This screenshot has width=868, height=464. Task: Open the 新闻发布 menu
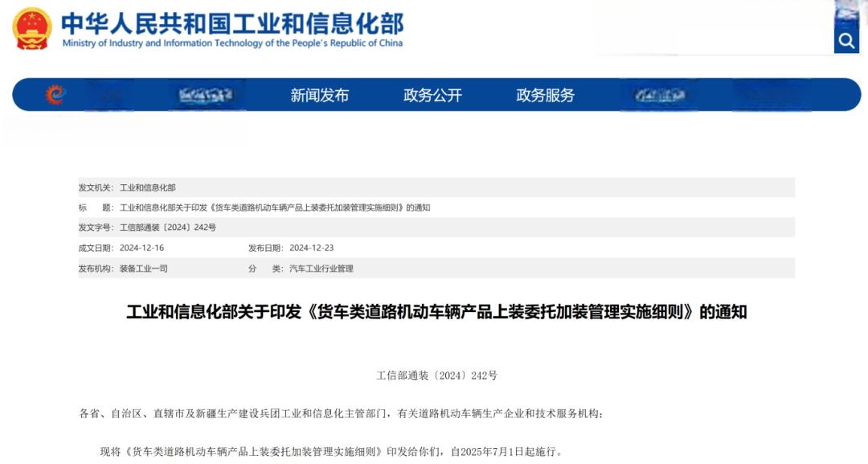[x=319, y=95]
